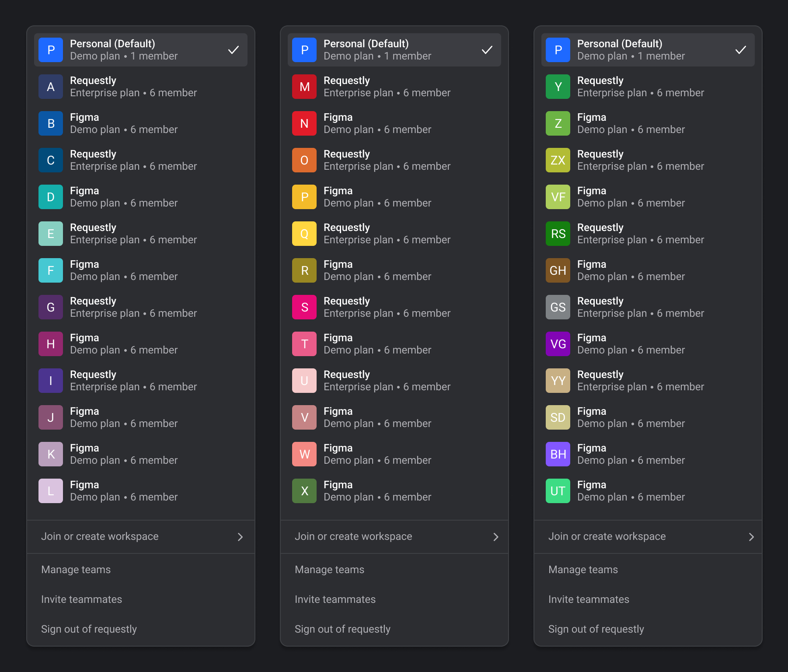Click the pink 'S' color swatch
Screen dimensions: 788x672
[304, 307]
